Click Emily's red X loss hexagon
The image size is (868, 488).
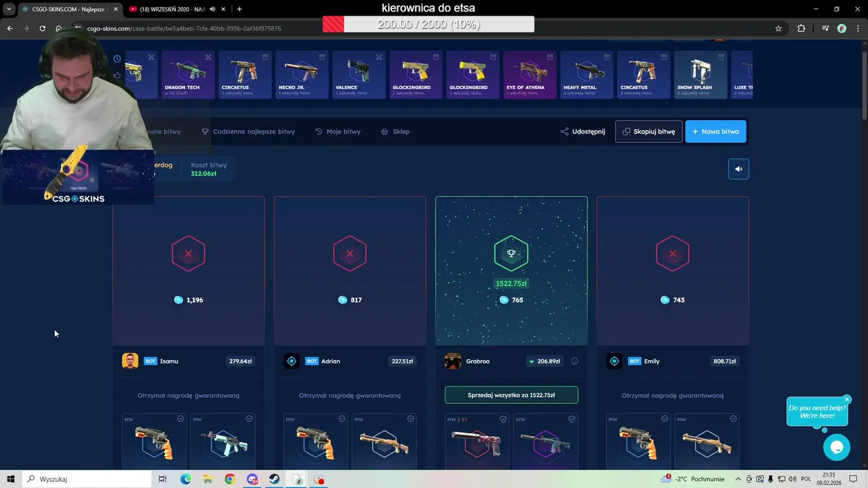[673, 253]
